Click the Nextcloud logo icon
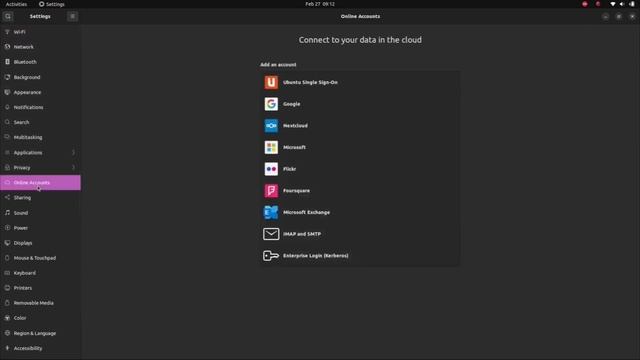The height and width of the screenshot is (360, 640). 271,126
